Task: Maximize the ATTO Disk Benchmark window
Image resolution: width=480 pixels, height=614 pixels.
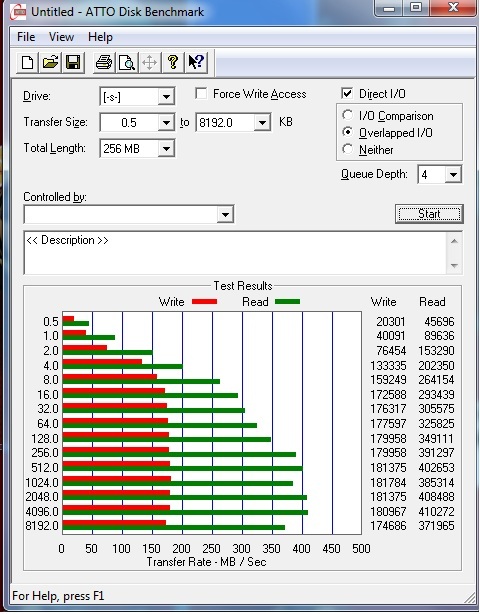Action: pos(416,7)
